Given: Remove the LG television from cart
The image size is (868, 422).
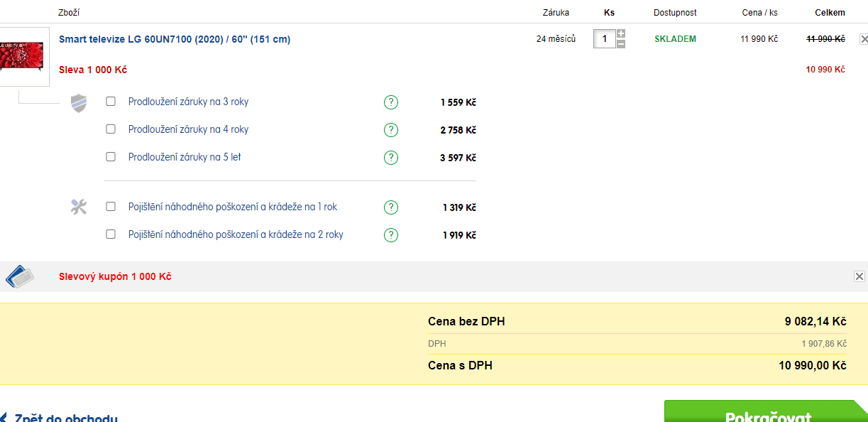Looking at the screenshot, I should tap(864, 39).
